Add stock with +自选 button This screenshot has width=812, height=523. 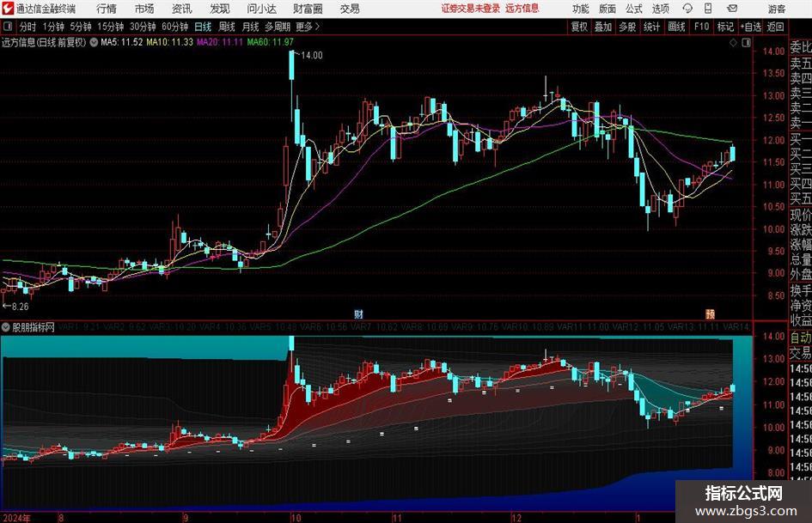click(x=750, y=27)
